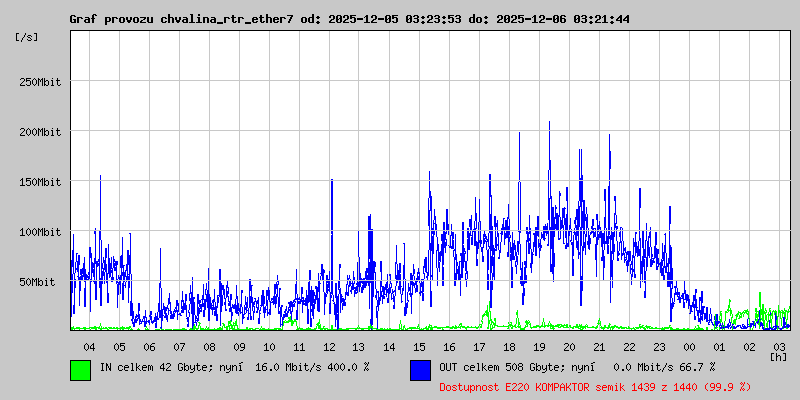Click the '20' hour axis label
Viewport: 800px width, 400px height.
point(569,347)
